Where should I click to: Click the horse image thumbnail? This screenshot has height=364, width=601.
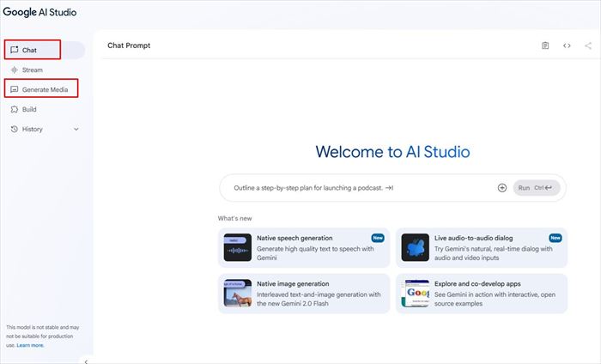pos(238,293)
